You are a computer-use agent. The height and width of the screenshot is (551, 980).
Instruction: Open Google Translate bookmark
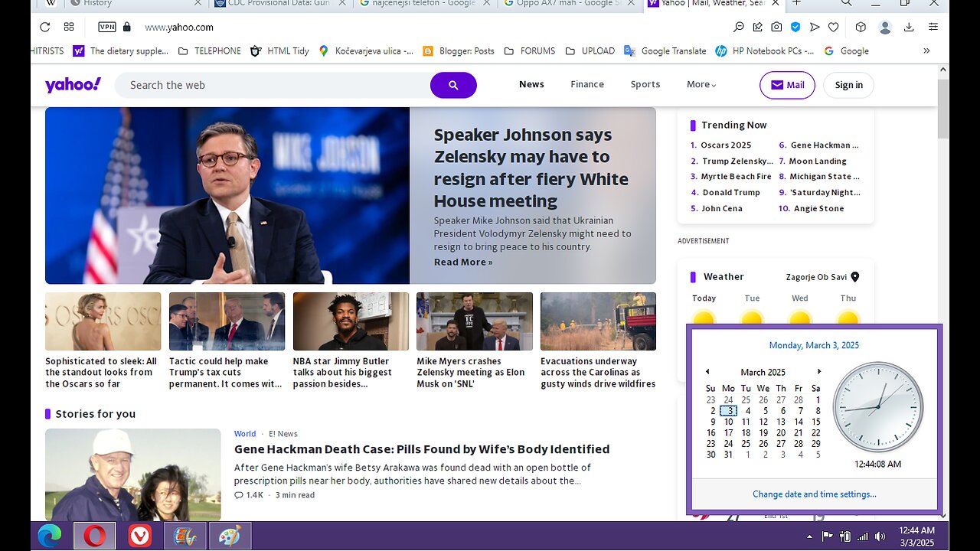pos(665,51)
